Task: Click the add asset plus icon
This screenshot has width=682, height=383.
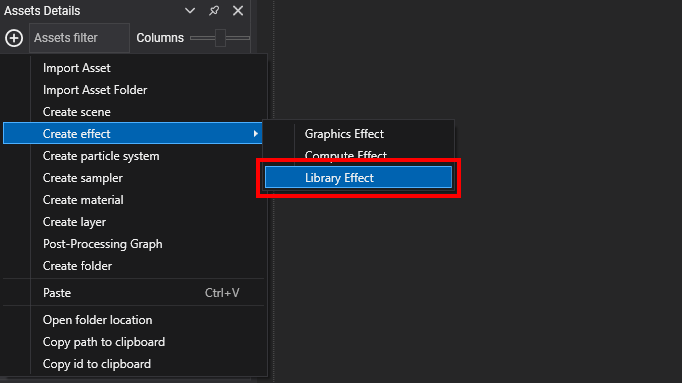Action: [x=14, y=38]
